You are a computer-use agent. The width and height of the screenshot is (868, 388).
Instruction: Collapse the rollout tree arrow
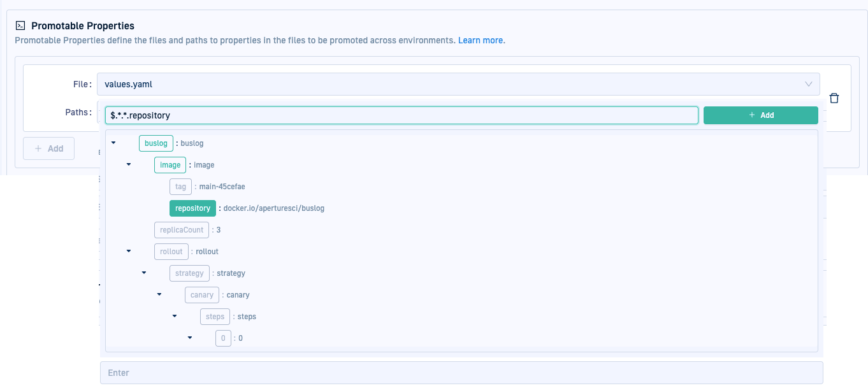pyautogui.click(x=129, y=252)
